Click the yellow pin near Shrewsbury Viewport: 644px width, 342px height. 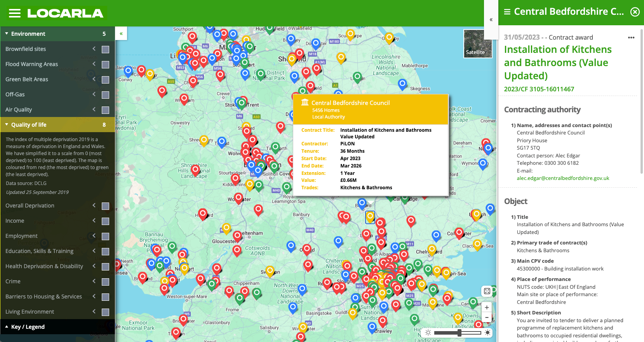204,140
